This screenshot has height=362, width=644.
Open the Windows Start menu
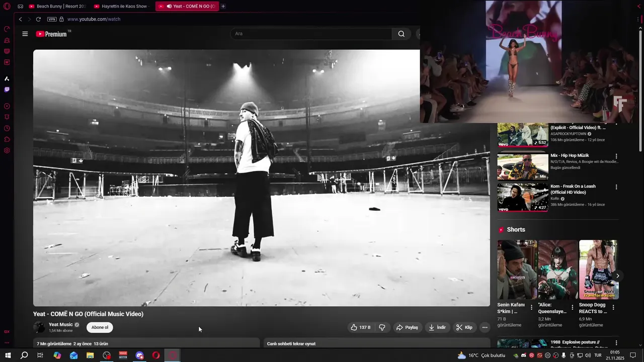tap(8, 355)
